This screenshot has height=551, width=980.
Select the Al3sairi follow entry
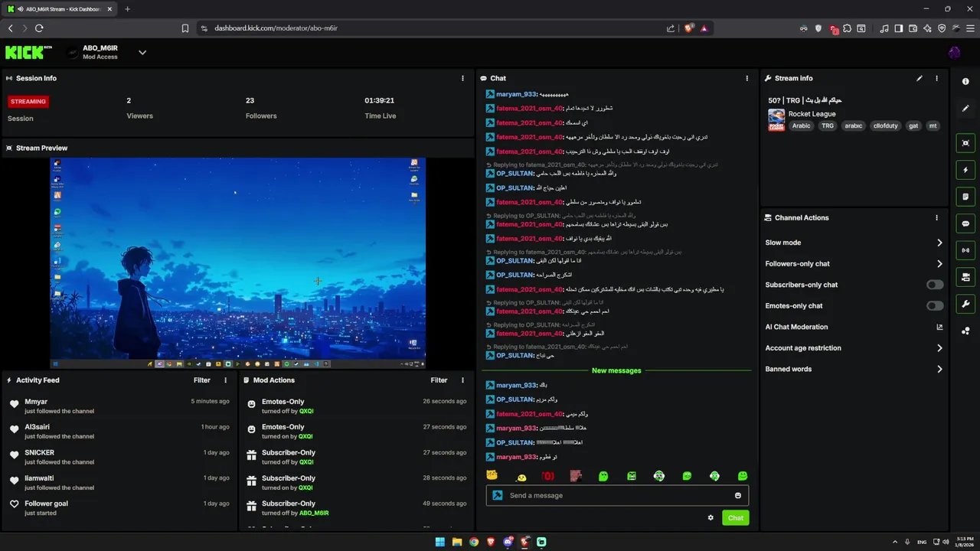click(x=119, y=431)
